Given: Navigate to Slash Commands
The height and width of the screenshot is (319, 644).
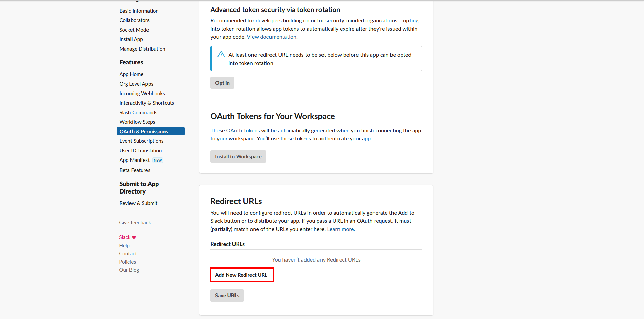Looking at the screenshot, I should [x=138, y=112].
